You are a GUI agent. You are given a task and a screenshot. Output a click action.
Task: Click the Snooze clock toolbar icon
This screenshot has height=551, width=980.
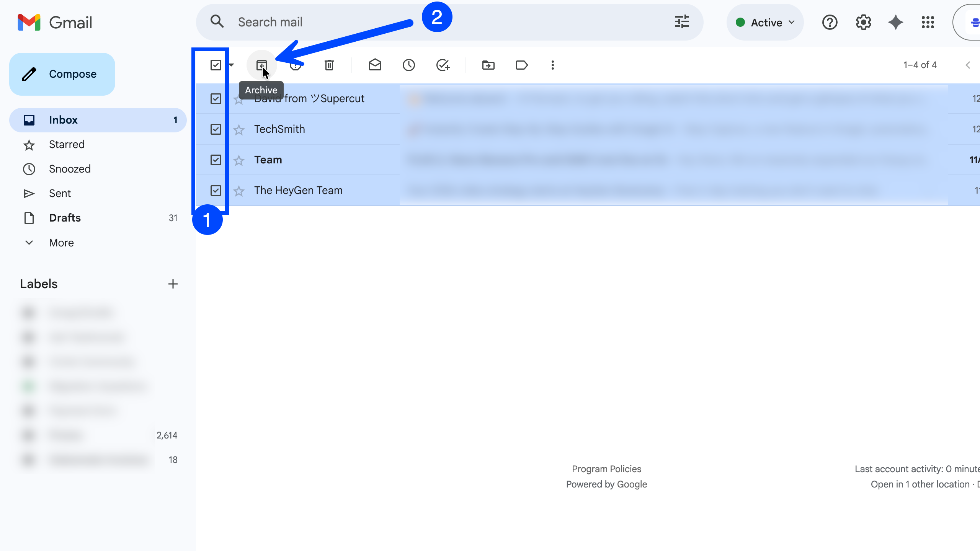click(x=408, y=65)
